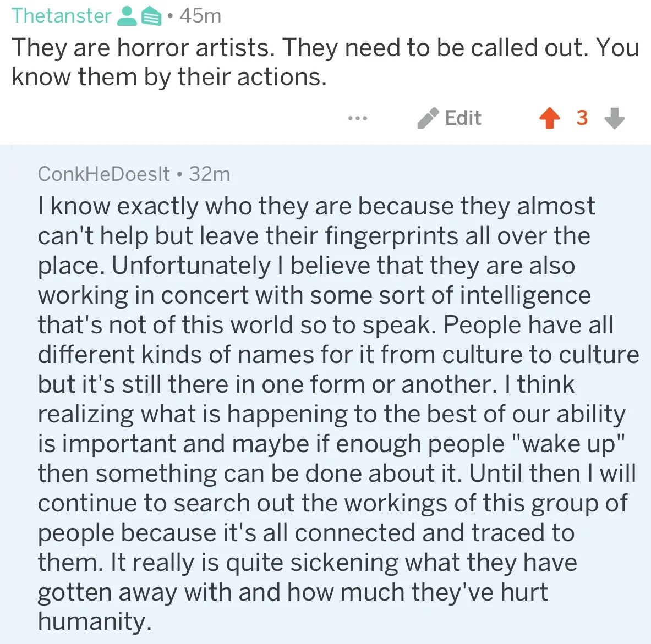Viewport: 651px width, 644px height.
Task: Select the "They are horror artists" sentence
Action: tap(143, 47)
